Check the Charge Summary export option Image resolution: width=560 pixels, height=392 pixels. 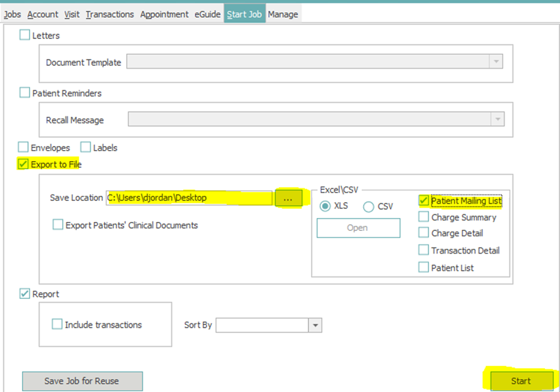click(424, 217)
